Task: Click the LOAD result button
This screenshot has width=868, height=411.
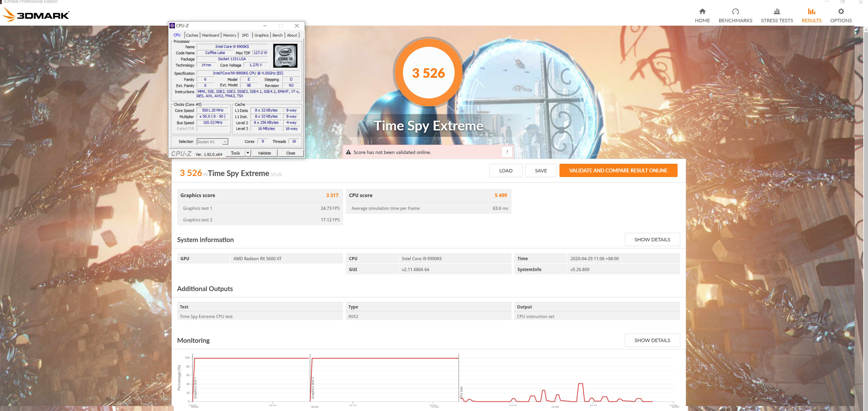Action: (505, 171)
